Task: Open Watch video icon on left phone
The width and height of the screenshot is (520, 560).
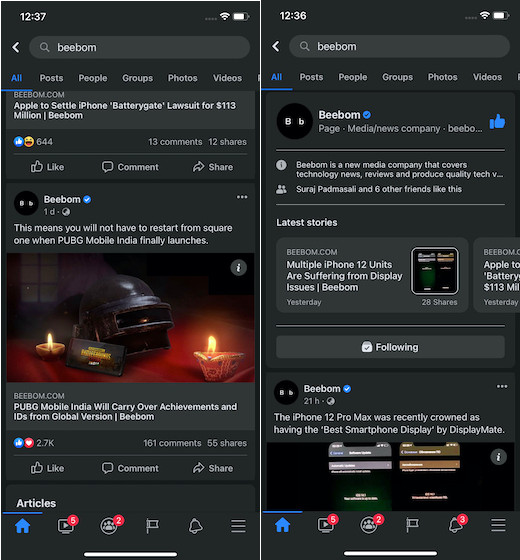Action: [67, 525]
